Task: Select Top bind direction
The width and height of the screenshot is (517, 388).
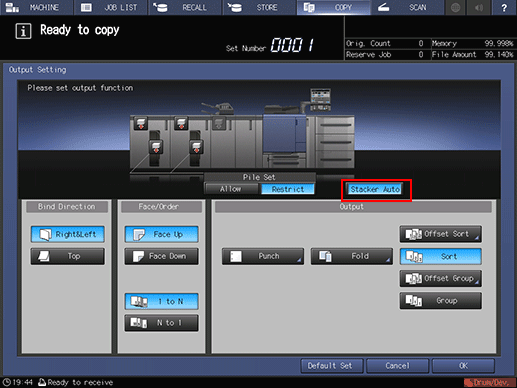Action: click(68, 256)
